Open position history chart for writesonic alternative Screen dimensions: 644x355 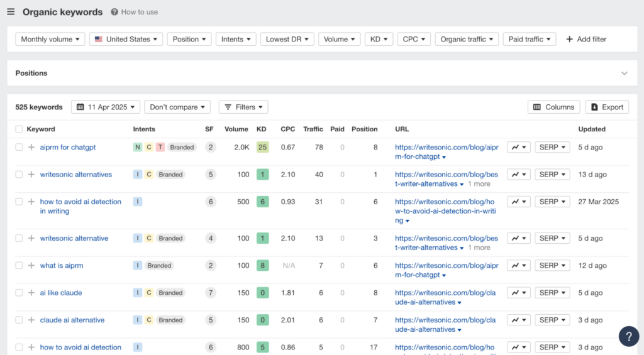click(x=519, y=238)
